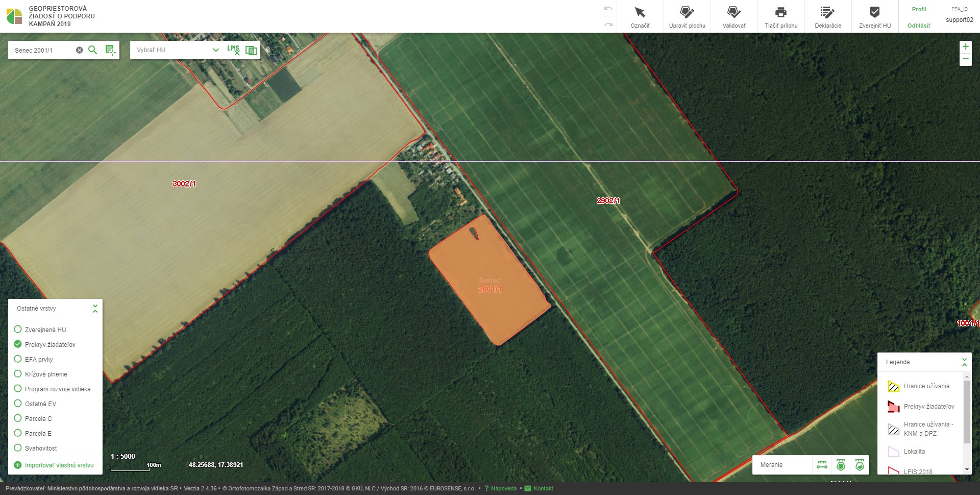Click the Lokalita legend swatch
The image size is (980, 495).
893,452
